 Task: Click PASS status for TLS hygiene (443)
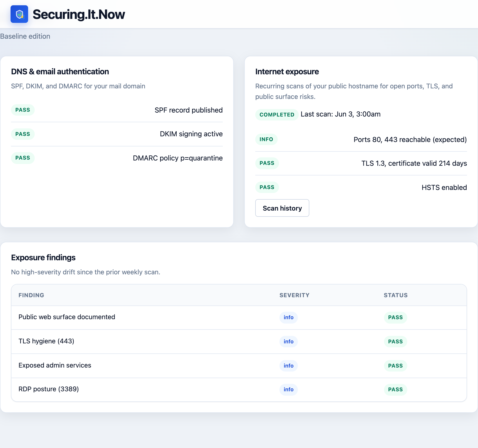pyautogui.click(x=395, y=341)
